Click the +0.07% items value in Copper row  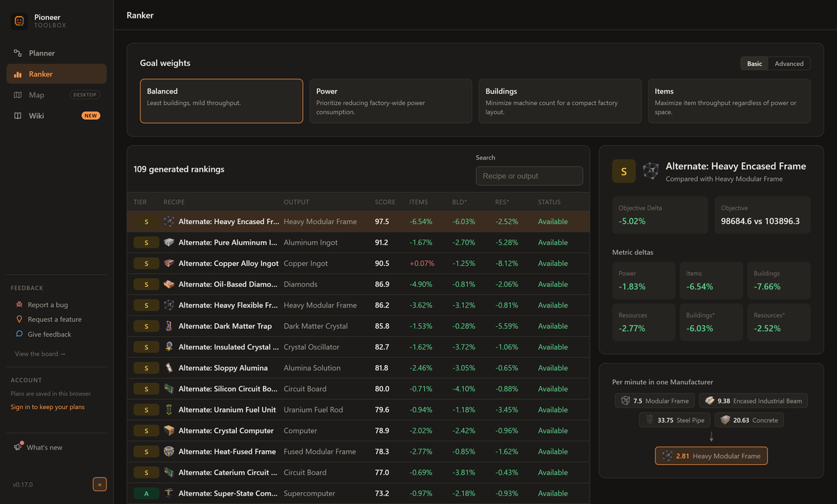coord(422,263)
